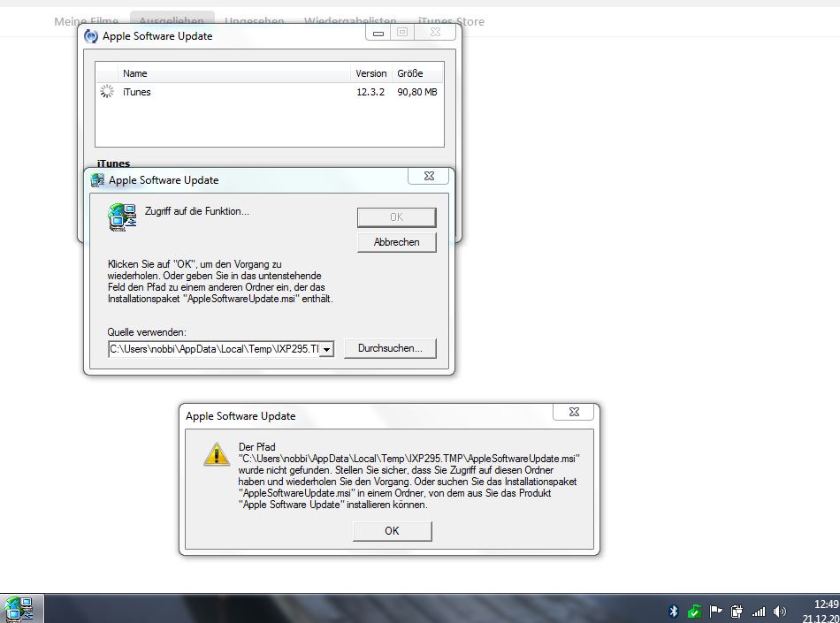Switch to the 'Ungesehen' tab in iTunes
Viewport: 840px width, 623px height.
click(x=254, y=21)
